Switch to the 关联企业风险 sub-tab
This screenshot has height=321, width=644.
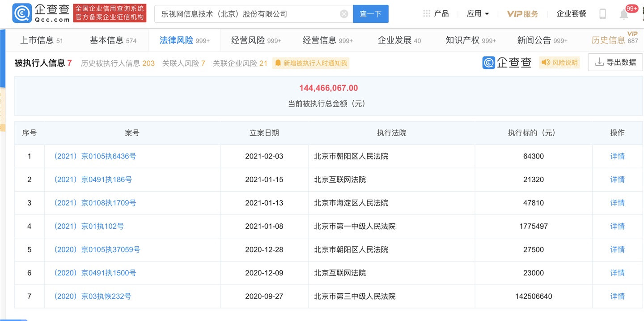point(240,64)
